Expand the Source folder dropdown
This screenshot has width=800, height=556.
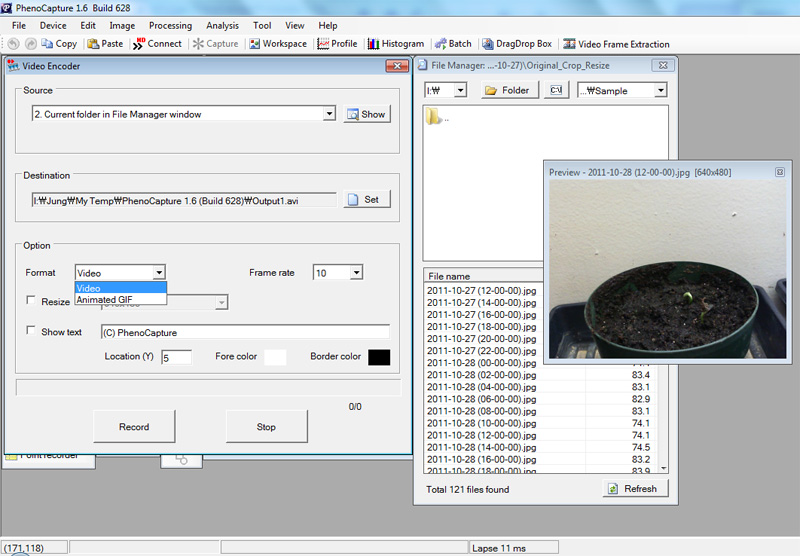(x=329, y=115)
